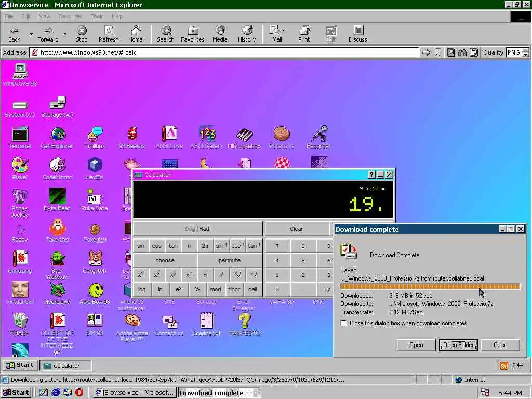The image size is (532, 399).
Task: Open Terminal desktop icon
Action: pos(20,138)
